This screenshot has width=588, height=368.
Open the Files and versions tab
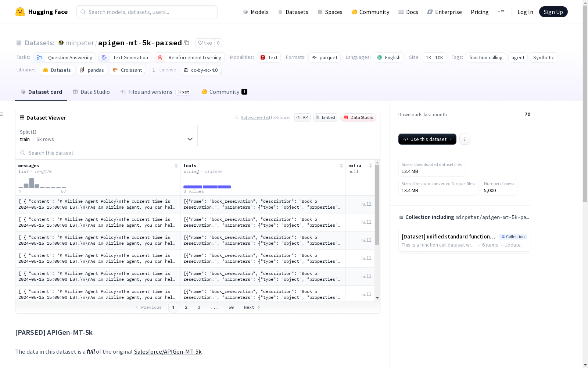point(155,92)
